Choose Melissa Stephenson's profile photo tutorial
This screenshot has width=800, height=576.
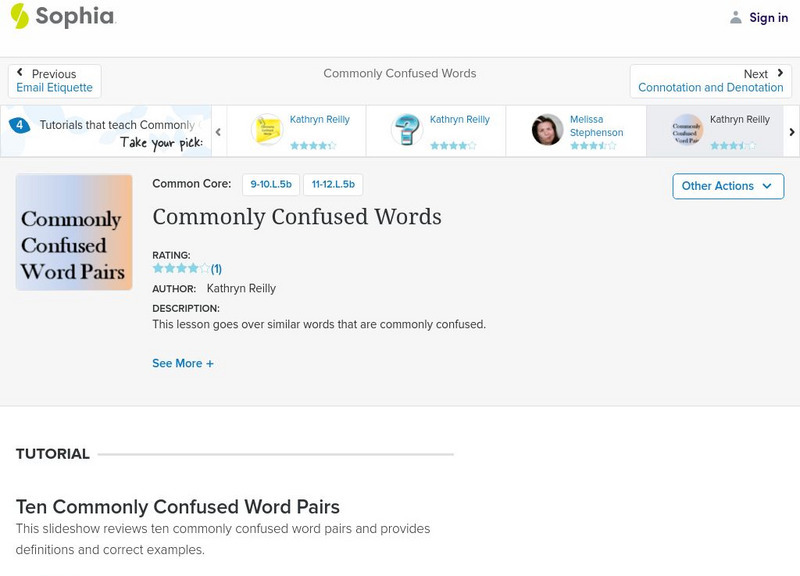[x=547, y=130]
